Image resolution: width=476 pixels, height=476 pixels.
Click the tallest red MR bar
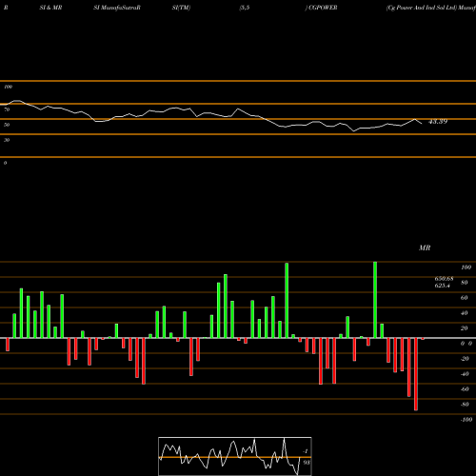(416, 374)
